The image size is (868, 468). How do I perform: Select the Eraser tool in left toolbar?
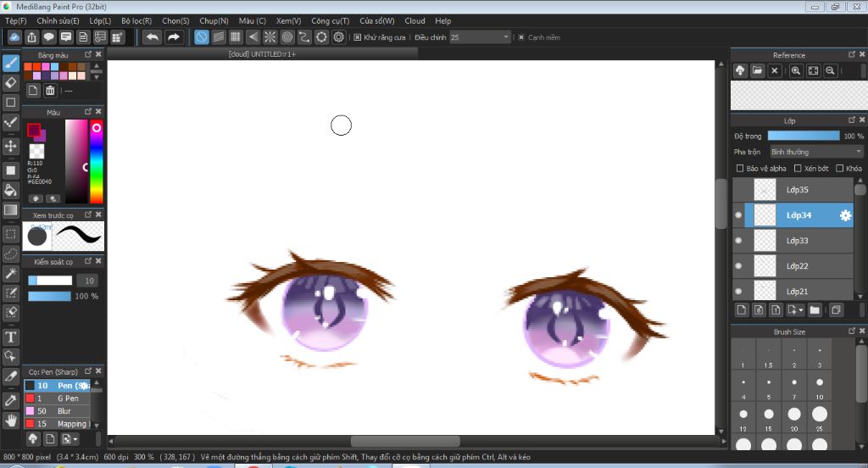tap(11, 82)
